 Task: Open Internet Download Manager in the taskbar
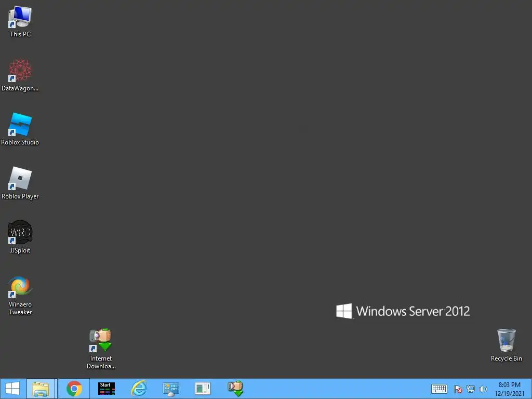(235, 389)
